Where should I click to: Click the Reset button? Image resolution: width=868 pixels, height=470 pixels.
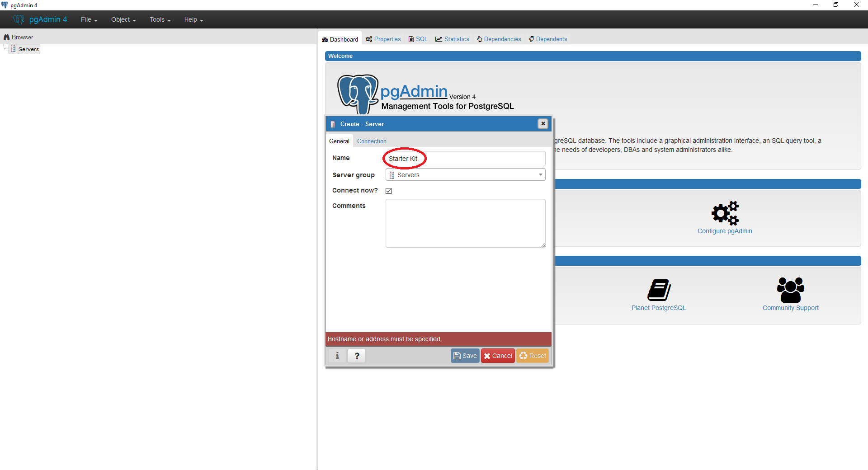click(x=533, y=356)
